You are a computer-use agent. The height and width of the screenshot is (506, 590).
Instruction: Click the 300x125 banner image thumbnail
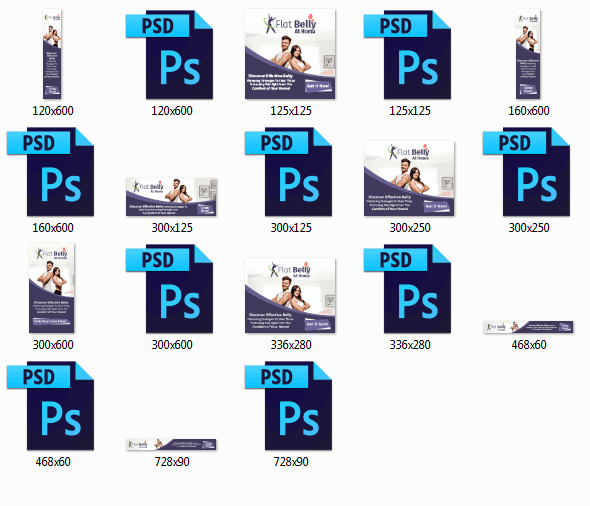point(171,197)
